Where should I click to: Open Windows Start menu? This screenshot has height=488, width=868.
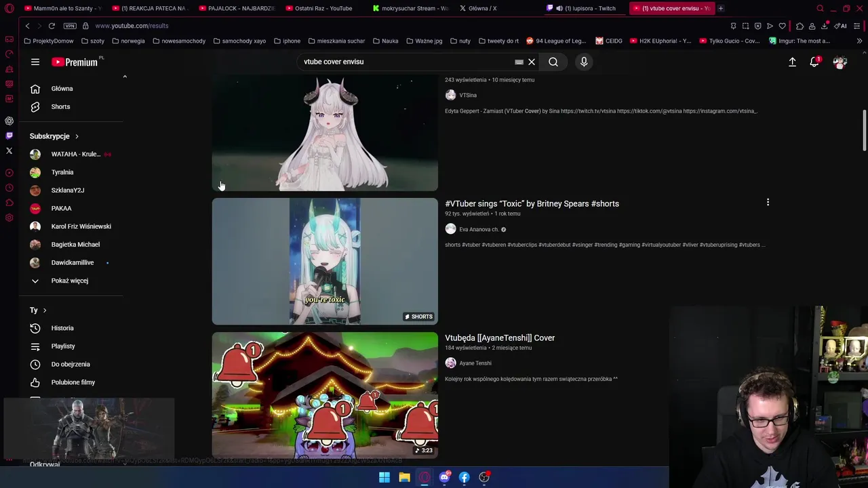[384, 477]
